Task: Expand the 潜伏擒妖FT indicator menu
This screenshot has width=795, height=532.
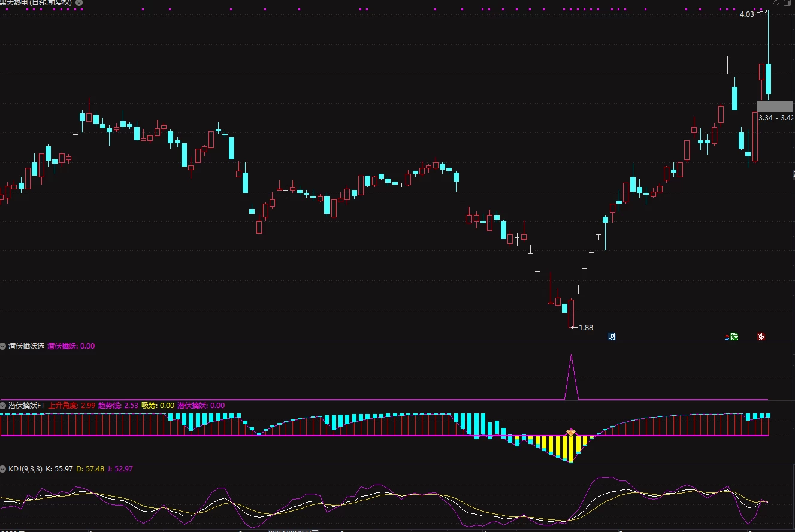Action: (4, 406)
